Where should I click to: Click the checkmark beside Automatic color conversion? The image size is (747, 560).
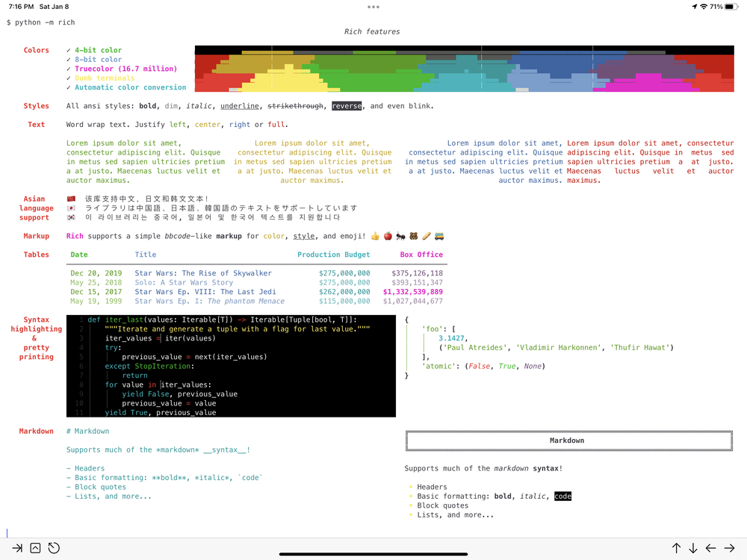[x=69, y=87]
